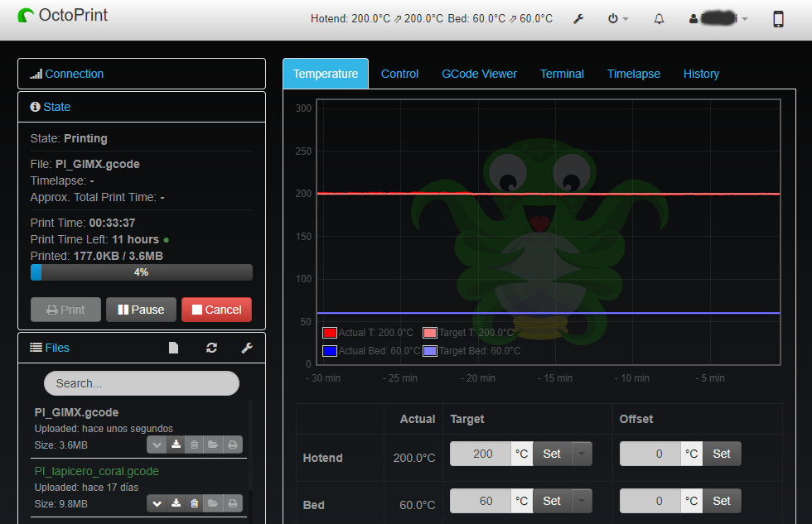
Task: Click the Bed target temperature field
Action: click(x=481, y=501)
